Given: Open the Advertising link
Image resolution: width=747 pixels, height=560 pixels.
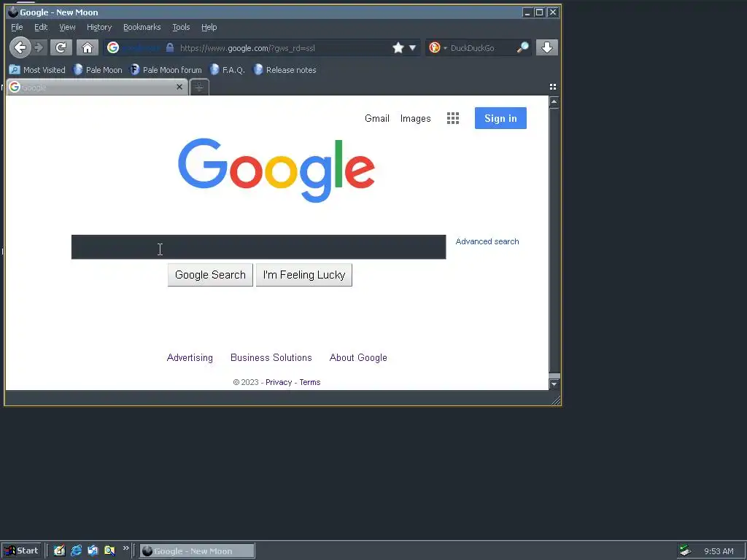Looking at the screenshot, I should point(190,357).
